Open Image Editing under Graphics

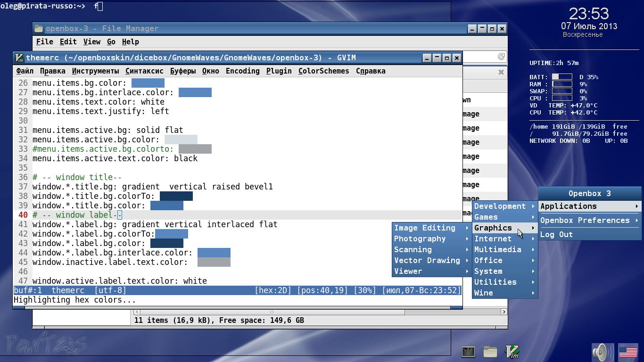[x=432, y=228]
